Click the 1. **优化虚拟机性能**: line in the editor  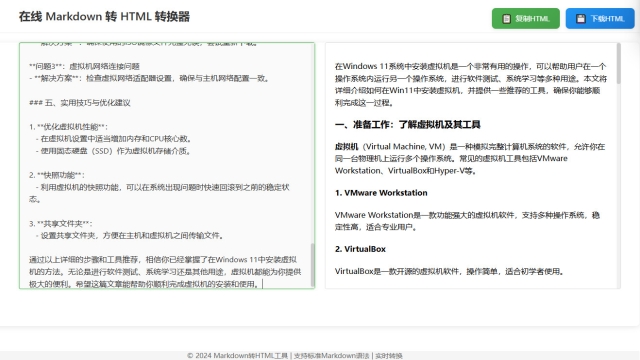point(69,127)
